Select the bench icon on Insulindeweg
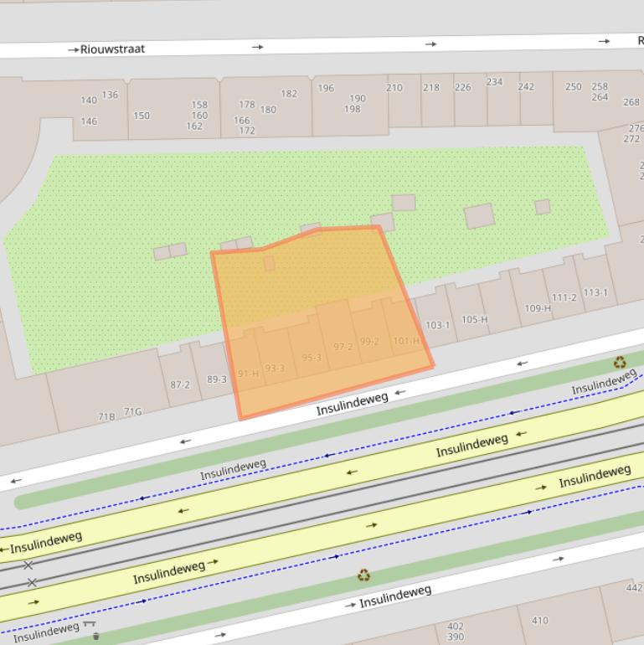 [90, 624]
